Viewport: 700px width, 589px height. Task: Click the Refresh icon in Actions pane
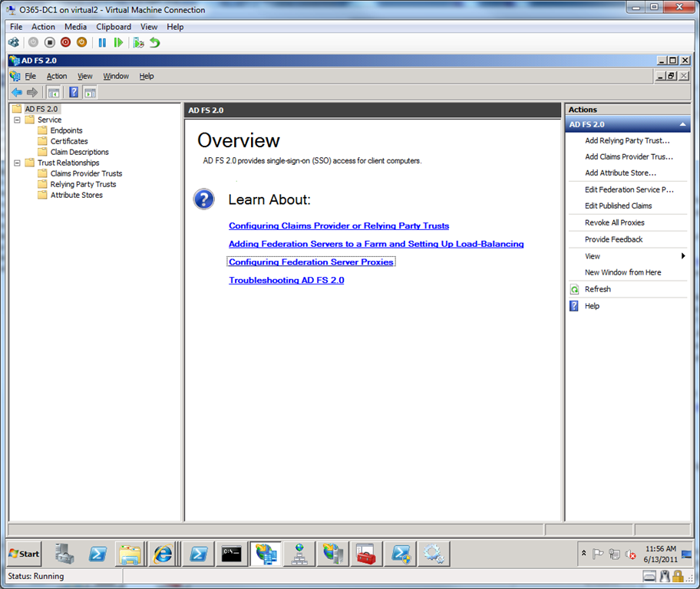pos(575,289)
